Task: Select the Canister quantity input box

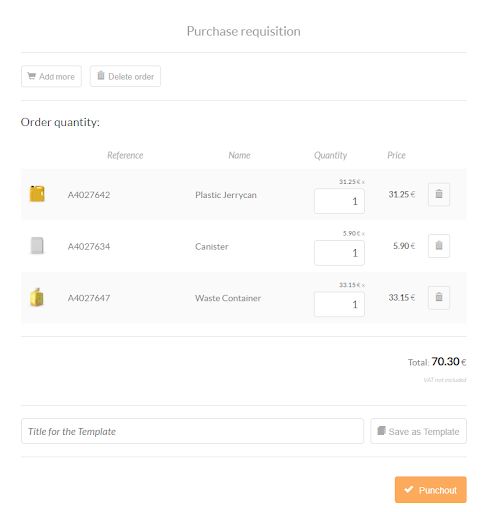Action: [339, 253]
